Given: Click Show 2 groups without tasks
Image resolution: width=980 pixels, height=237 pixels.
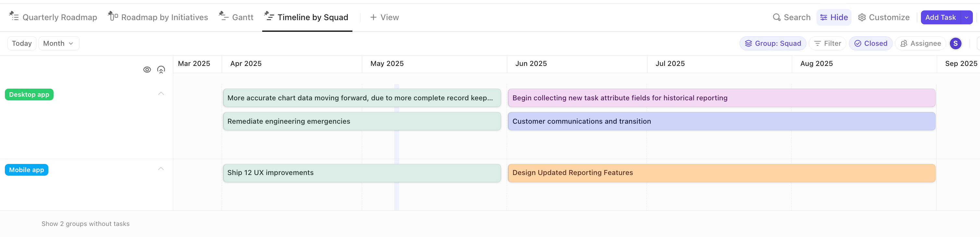Looking at the screenshot, I should pos(85,224).
